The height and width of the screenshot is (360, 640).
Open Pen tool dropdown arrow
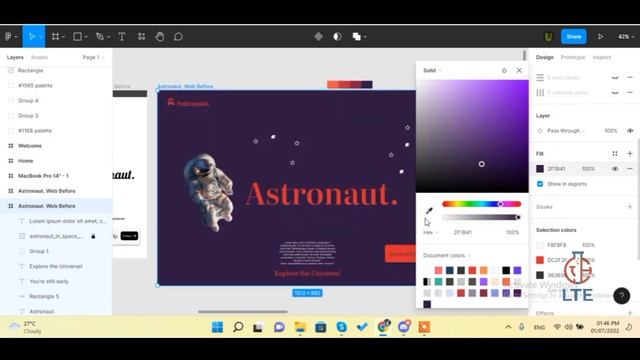click(x=108, y=37)
